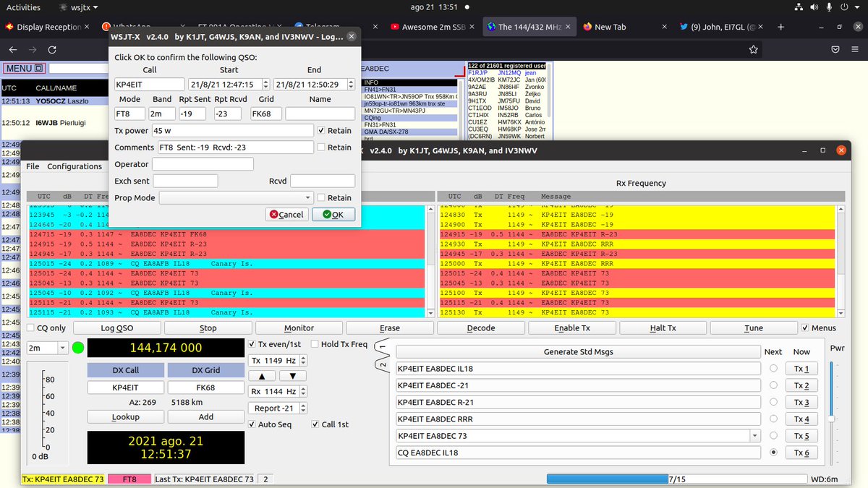Select message tab 1 in WSJT-X
This screenshot has height=488, width=868.
[x=382, y=348]
